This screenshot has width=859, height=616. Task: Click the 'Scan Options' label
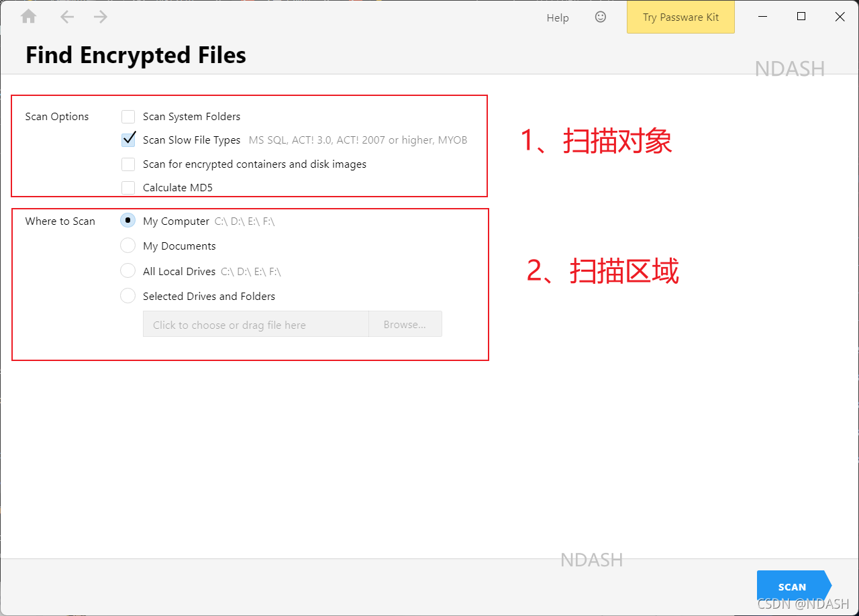click(57, 117)
